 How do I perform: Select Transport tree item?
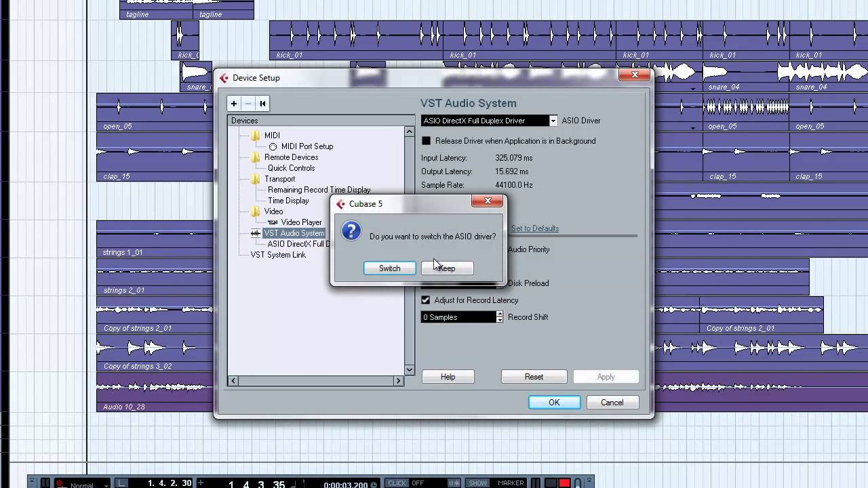279,179
